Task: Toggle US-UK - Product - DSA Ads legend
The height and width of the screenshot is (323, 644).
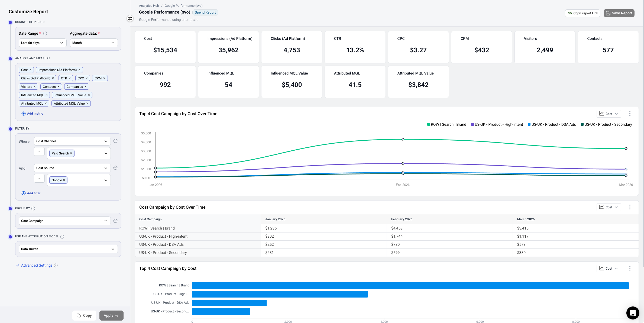Action: tap(552, 124)
